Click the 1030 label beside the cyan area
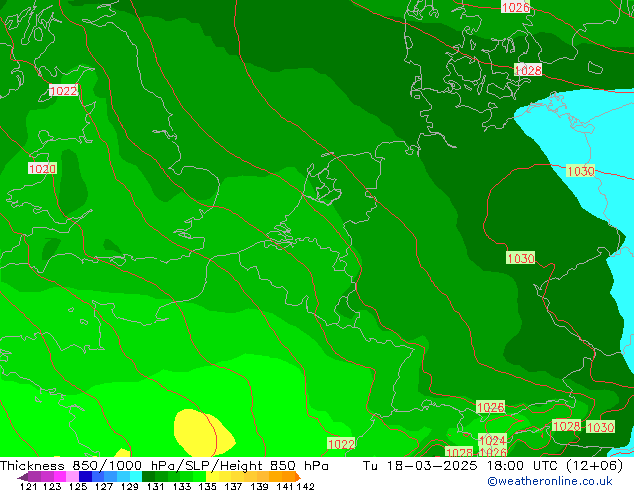 tap(581, 171)
